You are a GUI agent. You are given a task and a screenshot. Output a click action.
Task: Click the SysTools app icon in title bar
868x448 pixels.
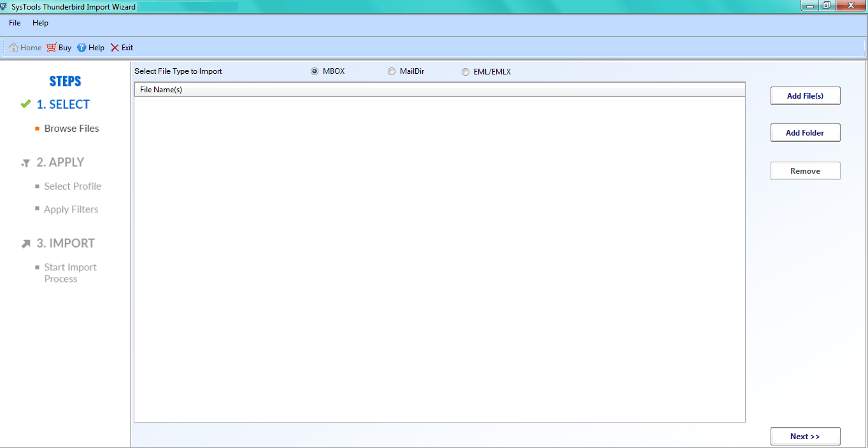[4, 6]
